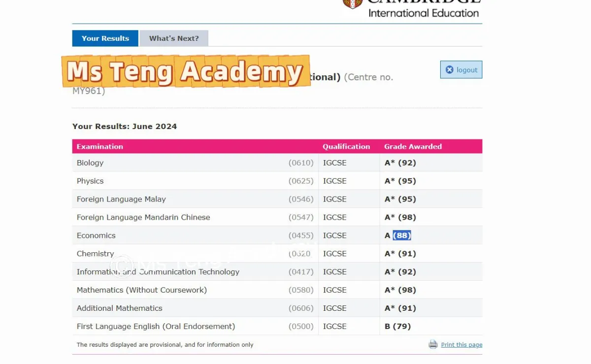Click the Foreign Language Malay grade A* (95)

pos(400,199)
